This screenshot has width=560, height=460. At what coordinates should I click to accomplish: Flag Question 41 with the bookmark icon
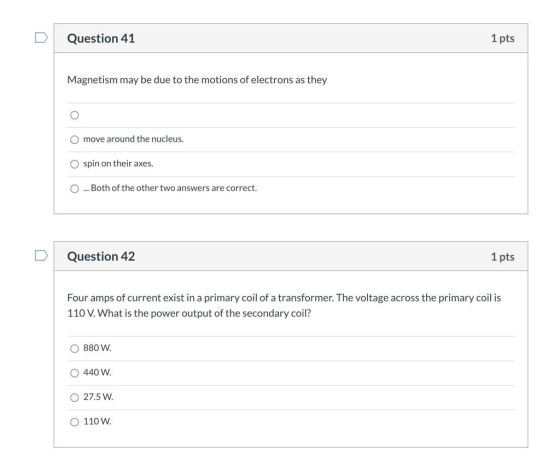pyautogui.click(x=41, y=38)
